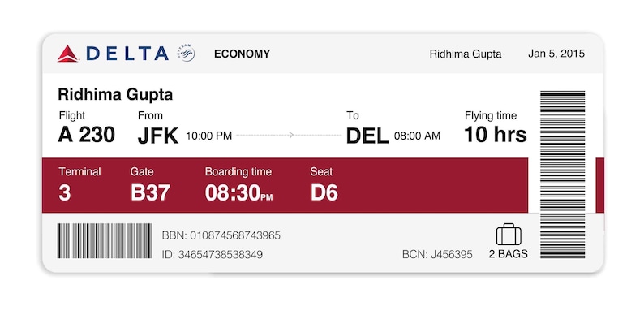Click the tall vertical barcode

pos(562,175)
